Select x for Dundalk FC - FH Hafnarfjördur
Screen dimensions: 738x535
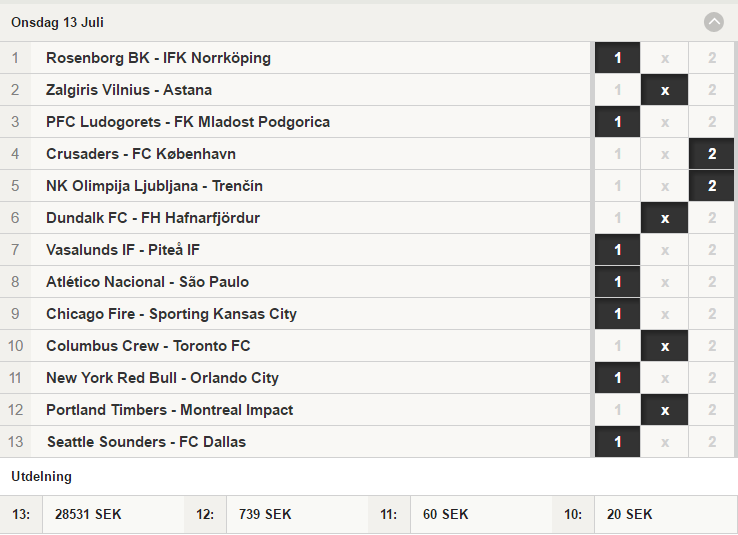point(664,218)
